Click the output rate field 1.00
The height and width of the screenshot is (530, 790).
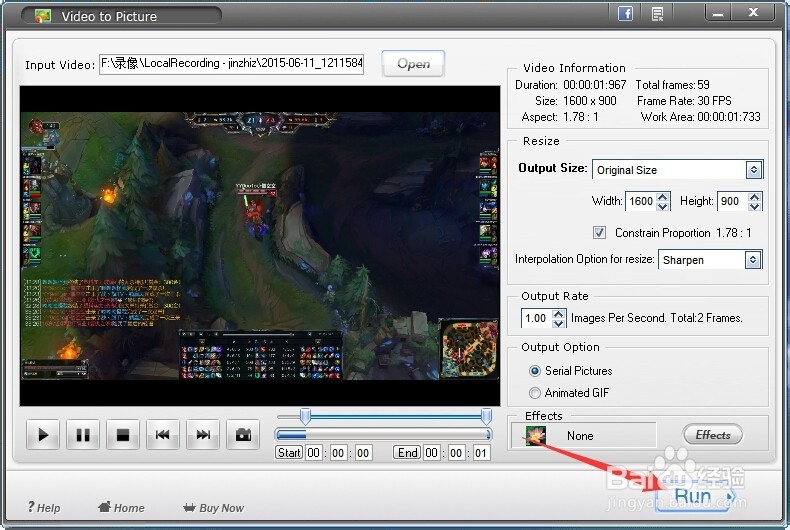pyautogui.click(x=537, y=318)
